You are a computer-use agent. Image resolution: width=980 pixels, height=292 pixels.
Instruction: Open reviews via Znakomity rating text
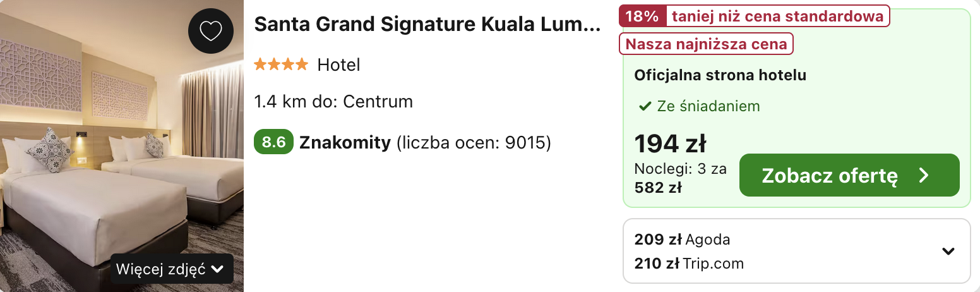tap(345, 142)
